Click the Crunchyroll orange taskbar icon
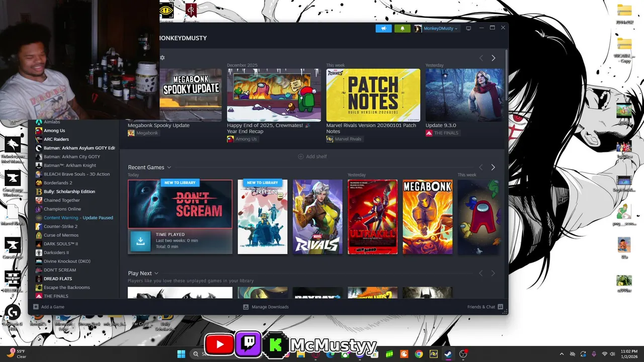The width and height of the screenshot is (644, 362). point(404,354)
